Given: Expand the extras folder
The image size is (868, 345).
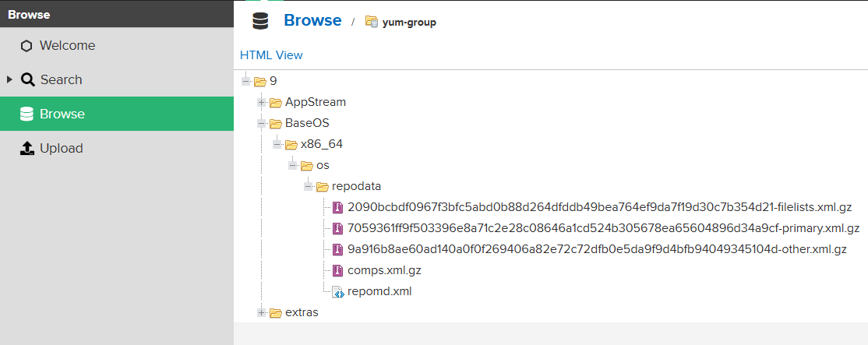Looking at the screenshot, I should (261, 312).
